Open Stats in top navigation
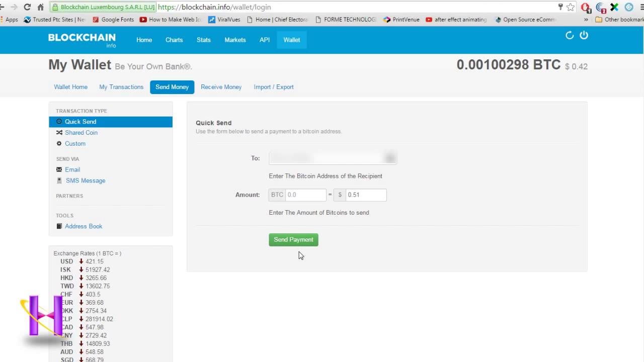 [x=204, y=40]
